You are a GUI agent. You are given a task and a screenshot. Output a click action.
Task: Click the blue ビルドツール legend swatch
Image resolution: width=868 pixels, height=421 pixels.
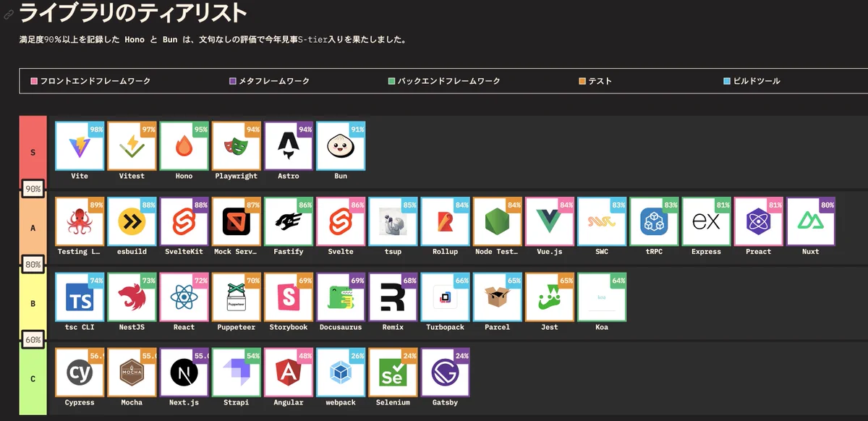click(x=727, y=81)
